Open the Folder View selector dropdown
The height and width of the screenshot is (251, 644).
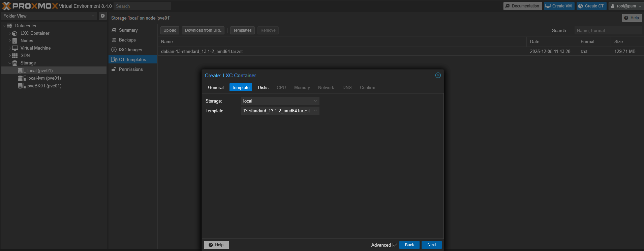coord(93,16)
